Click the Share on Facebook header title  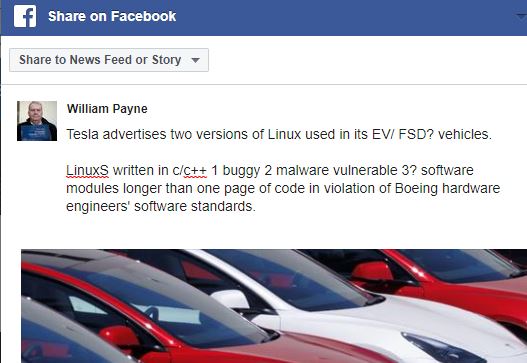pos(112,16)
